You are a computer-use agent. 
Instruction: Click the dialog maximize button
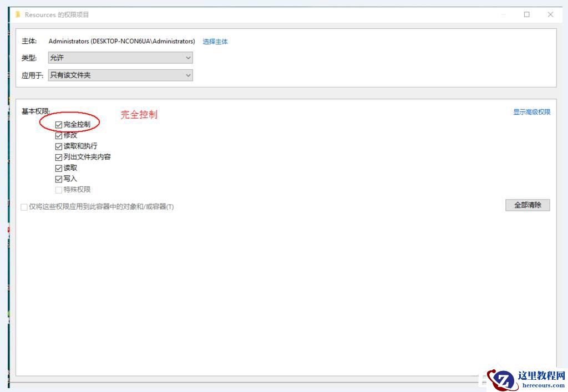(x=526, y=14)
